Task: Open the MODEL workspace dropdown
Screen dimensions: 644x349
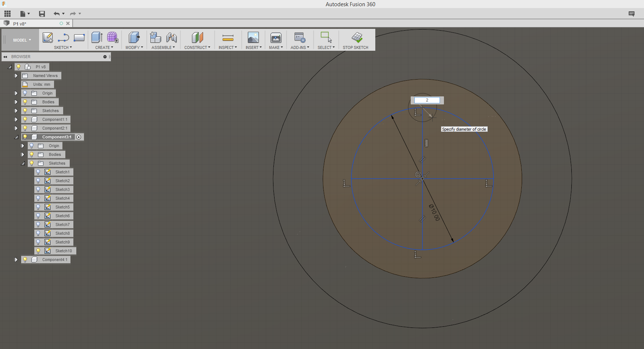Action: coord(22,40)
